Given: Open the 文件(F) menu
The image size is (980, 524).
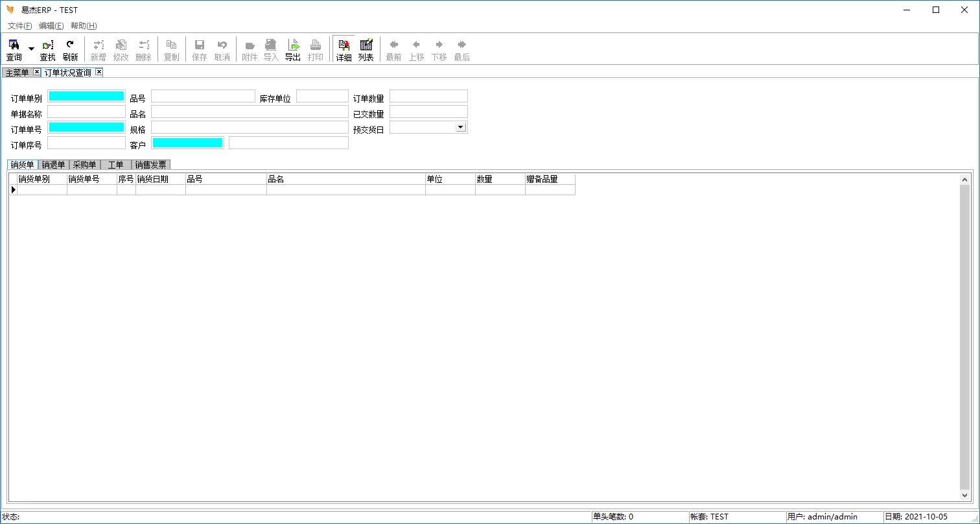Looking at the screenshot, I should [19, 26].
